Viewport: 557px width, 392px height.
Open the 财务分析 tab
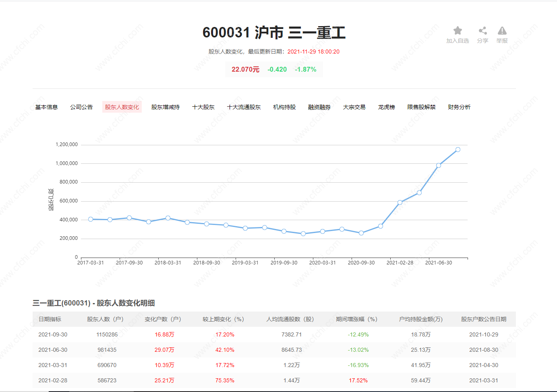459,107
